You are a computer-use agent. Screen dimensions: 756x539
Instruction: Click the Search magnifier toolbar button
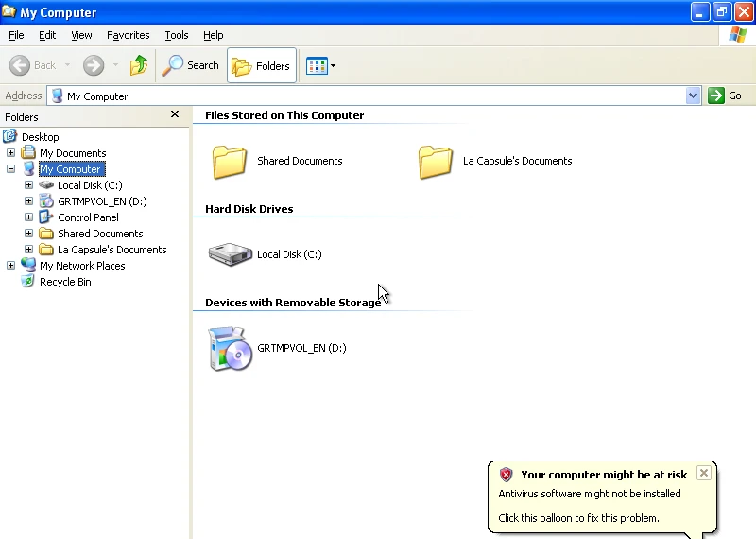[190, 65]
